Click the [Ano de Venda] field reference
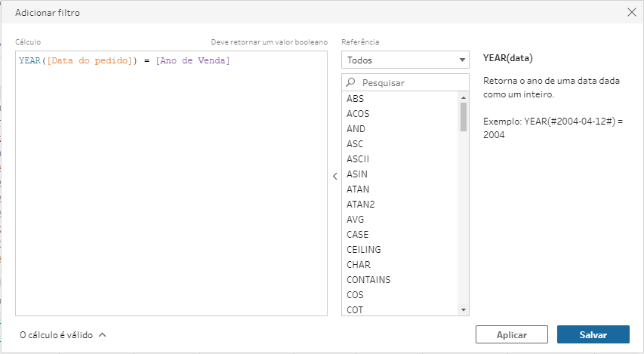The width and height of the screenshot is (644, 354). click(193, 61)
